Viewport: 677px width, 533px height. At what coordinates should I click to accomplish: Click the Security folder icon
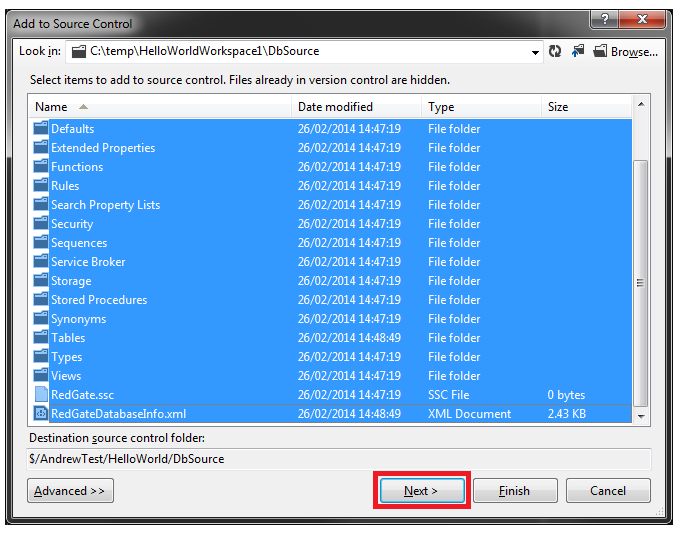point(41,224)
